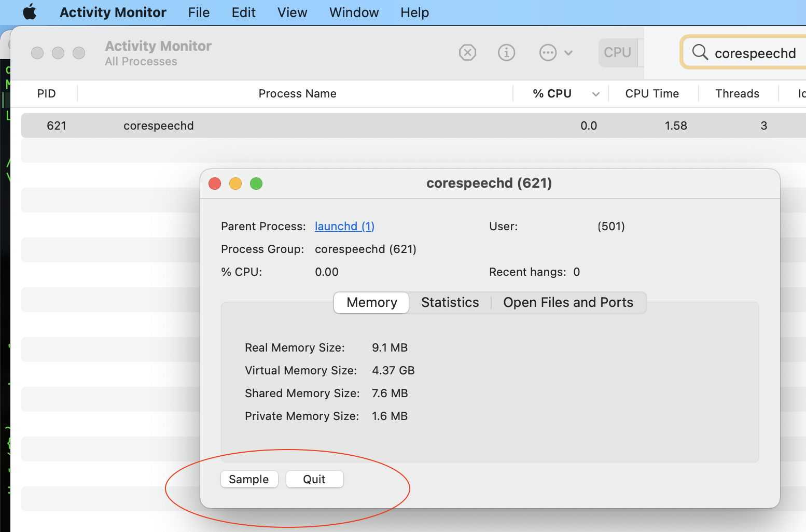This screenshot has width=806, height=532.
Task: Click PID value 621 in process row
Action: (x=57, y=126)
